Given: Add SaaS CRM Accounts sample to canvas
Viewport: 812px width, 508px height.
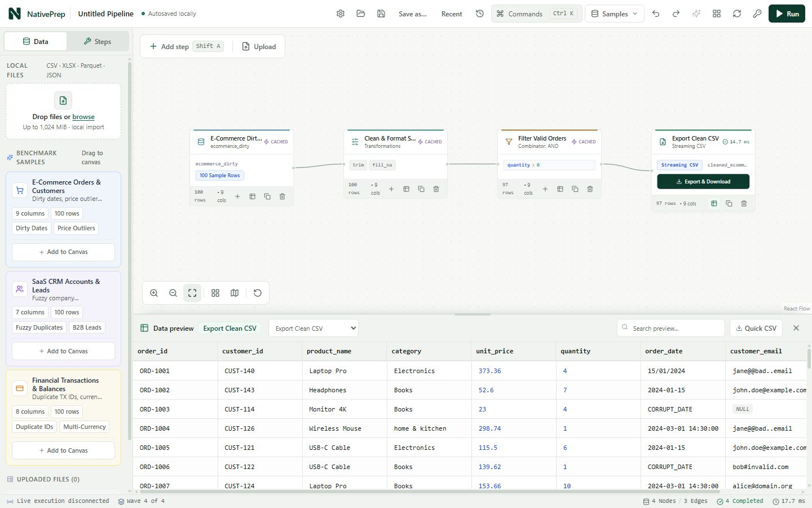Looking at the screenshot, I should coord(63,351).
